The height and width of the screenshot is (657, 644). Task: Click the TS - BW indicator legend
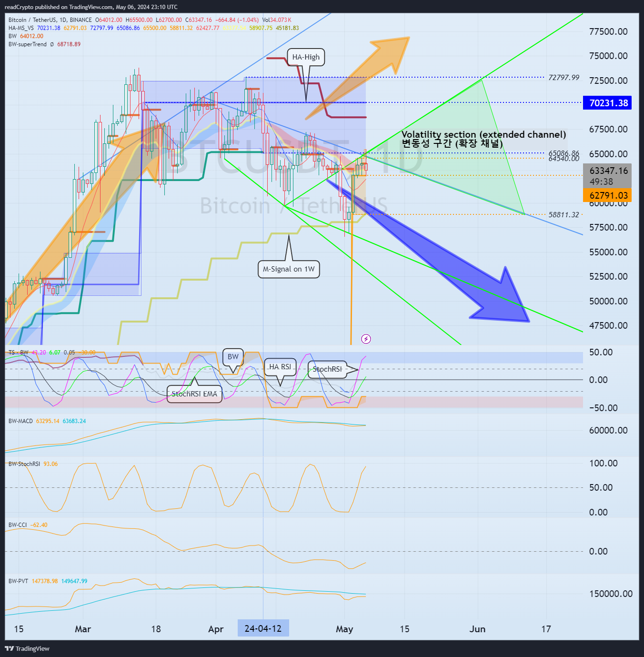tap(19, 353)
